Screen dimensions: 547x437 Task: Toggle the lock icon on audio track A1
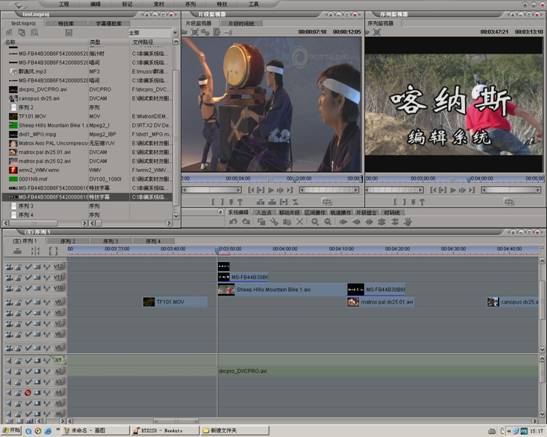pos(18,360)
